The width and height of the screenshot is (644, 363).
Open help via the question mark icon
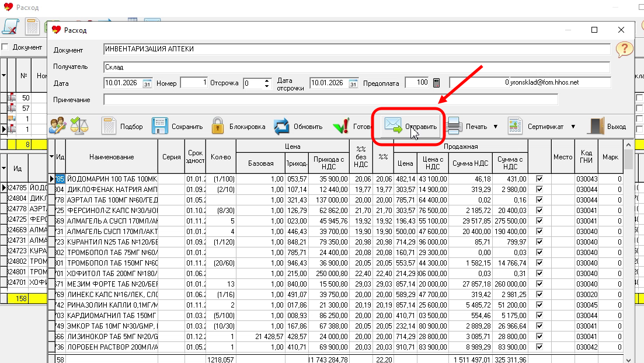pos(624,50)
